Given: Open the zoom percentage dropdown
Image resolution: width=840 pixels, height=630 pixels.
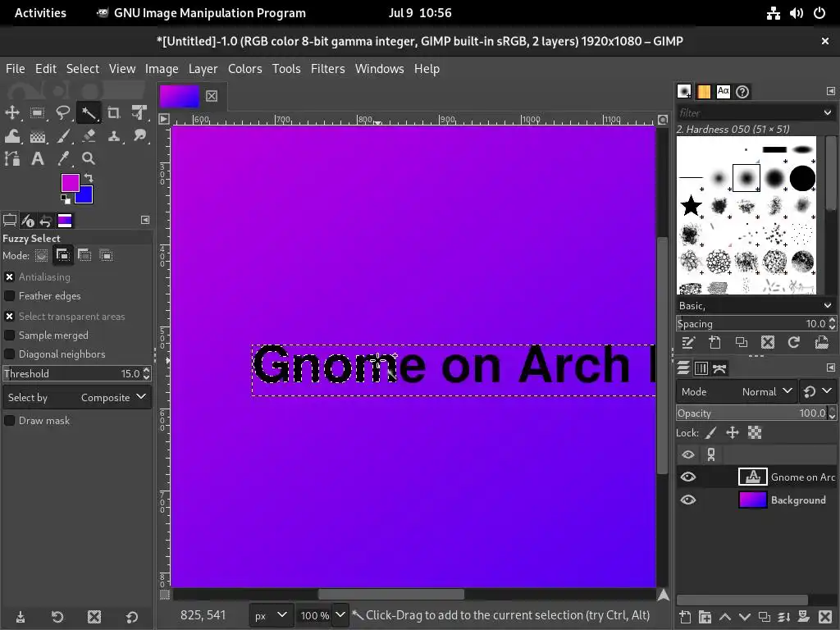Looking at the screenshot, I should [340, 615].
